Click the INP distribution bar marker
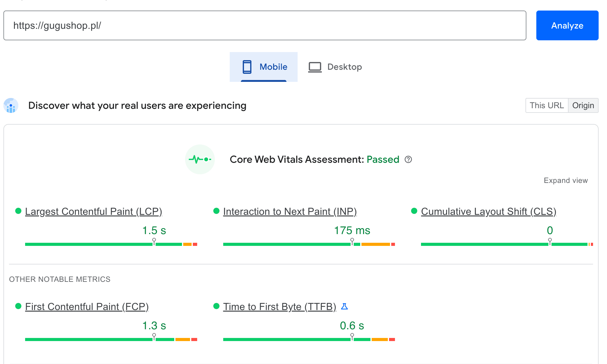 click(x=352, y=241)
